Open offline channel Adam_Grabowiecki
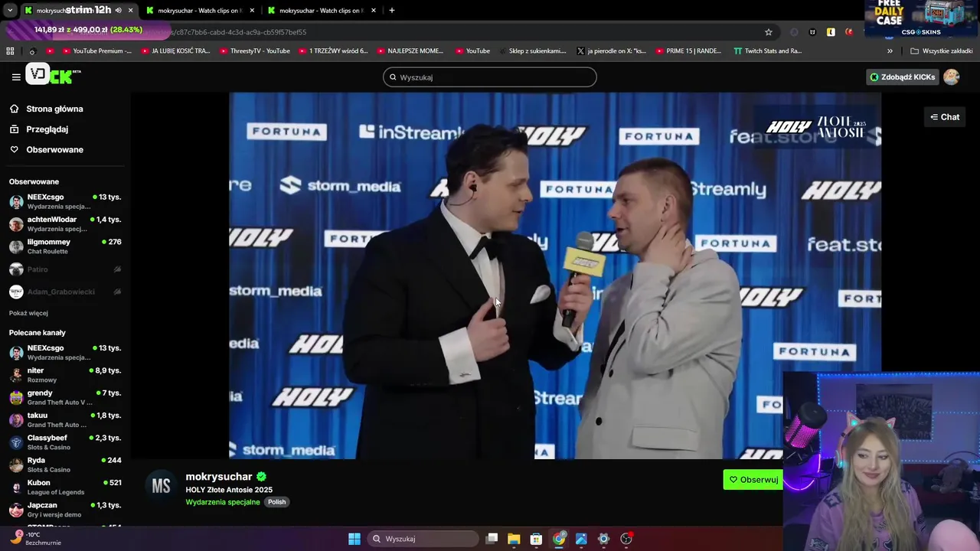The image size is (980, 551). click(x=65, y=292)
